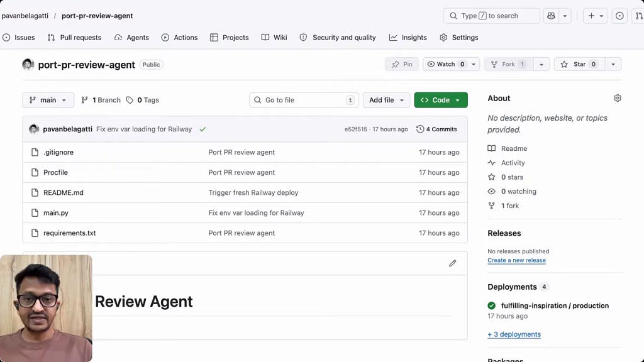Open the issues circle icon in header

[x=619, y=16]
